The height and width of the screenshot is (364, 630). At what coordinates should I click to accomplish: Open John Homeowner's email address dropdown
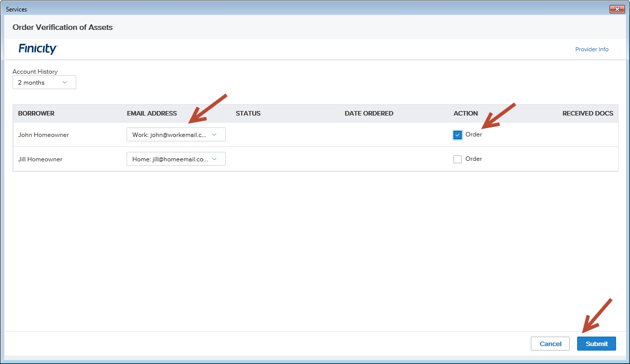(x=176, y=134)
